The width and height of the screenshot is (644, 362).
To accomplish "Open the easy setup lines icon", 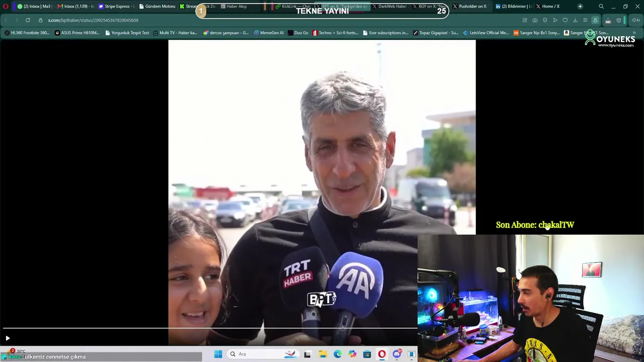I will tap(585, 20).
